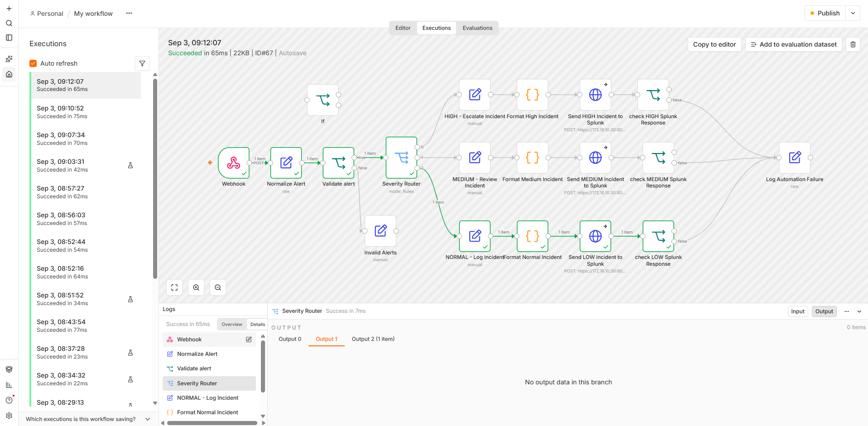Select the Output 0 tab
Viewport: 868px width, 426px height.
tap(290, 339)
